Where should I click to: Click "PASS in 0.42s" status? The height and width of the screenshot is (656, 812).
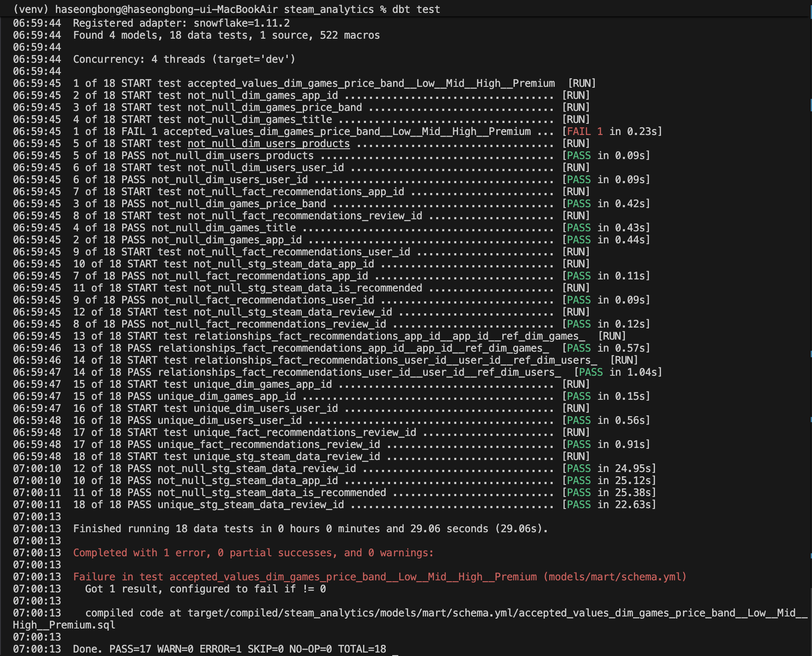click(606, 204)
